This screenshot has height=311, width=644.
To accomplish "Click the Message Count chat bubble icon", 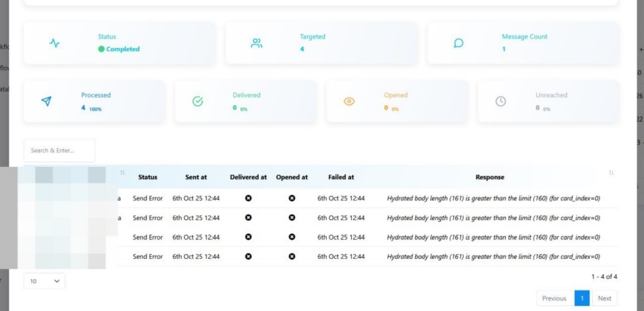I will 458,43.
